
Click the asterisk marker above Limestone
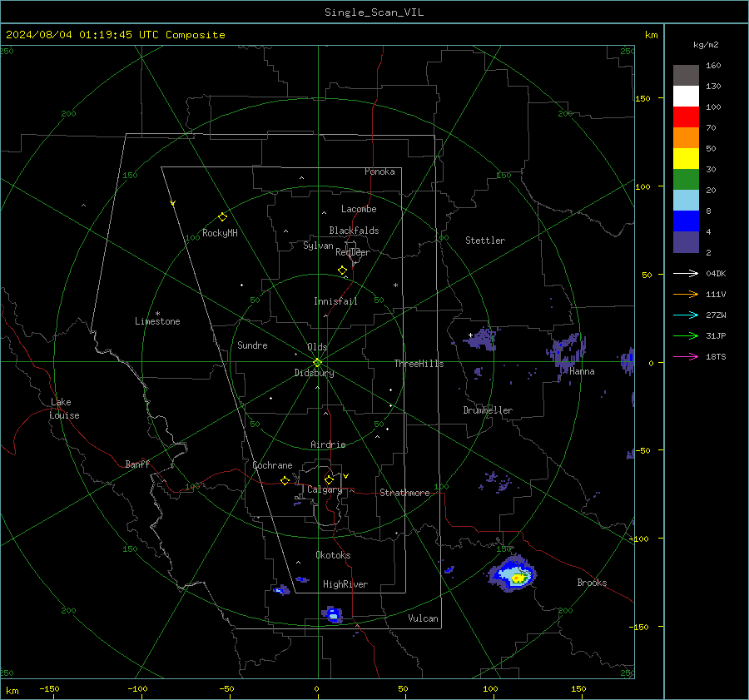157,314
